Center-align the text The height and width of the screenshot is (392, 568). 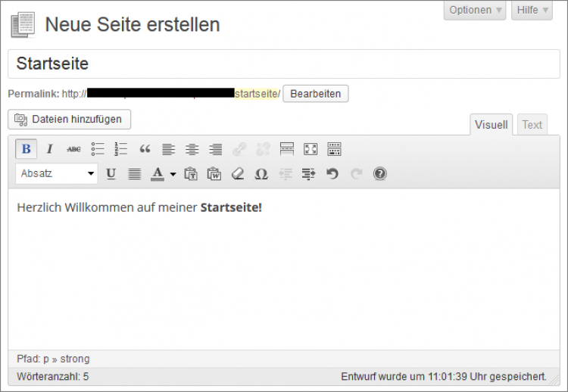coord(192,149)
